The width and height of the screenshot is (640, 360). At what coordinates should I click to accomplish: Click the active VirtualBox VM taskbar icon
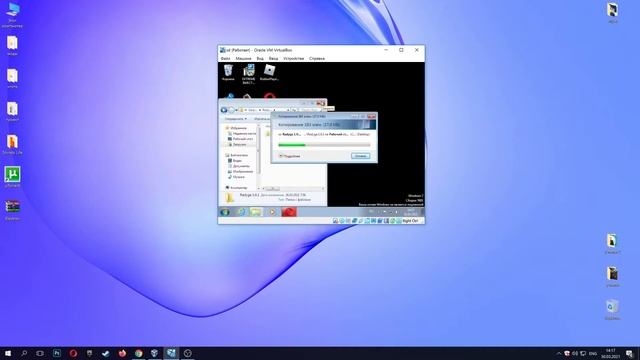[171, 353]
